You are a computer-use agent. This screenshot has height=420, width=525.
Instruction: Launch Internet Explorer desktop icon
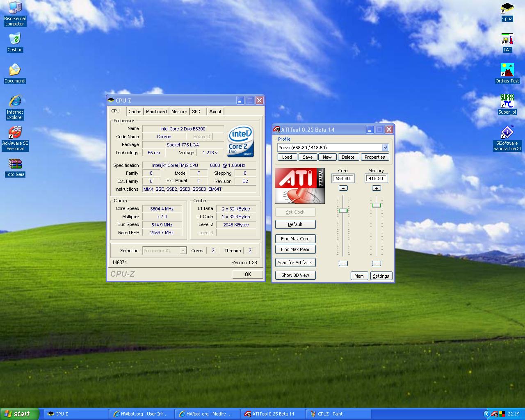[x=15, y=107]
